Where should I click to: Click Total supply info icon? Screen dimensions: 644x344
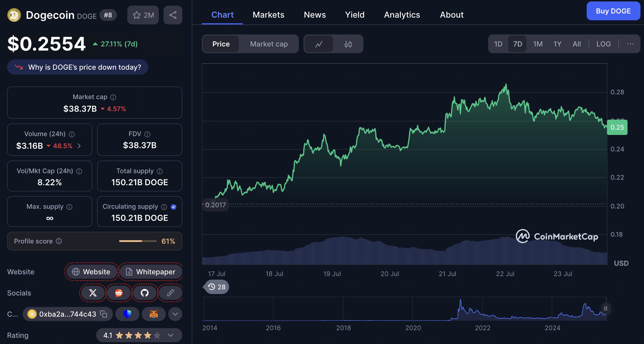click(160, 171)
